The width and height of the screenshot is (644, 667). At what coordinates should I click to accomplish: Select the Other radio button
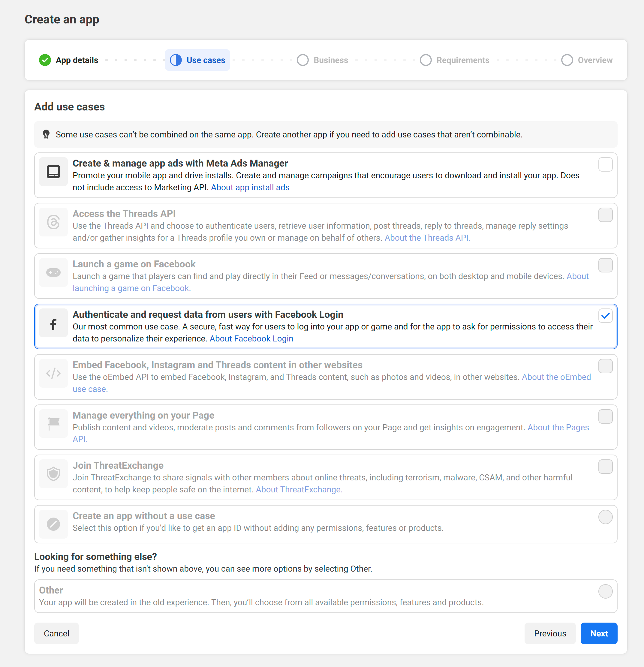click(606, 591)
